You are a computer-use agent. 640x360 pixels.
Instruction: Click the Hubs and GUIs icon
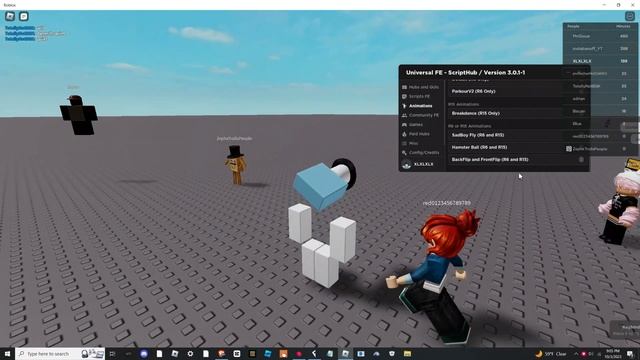404,87
